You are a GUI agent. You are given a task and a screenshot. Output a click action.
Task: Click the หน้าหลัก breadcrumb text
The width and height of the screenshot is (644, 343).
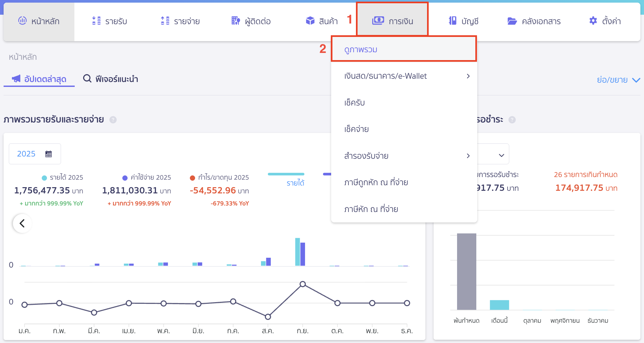[x=23, y=57]
